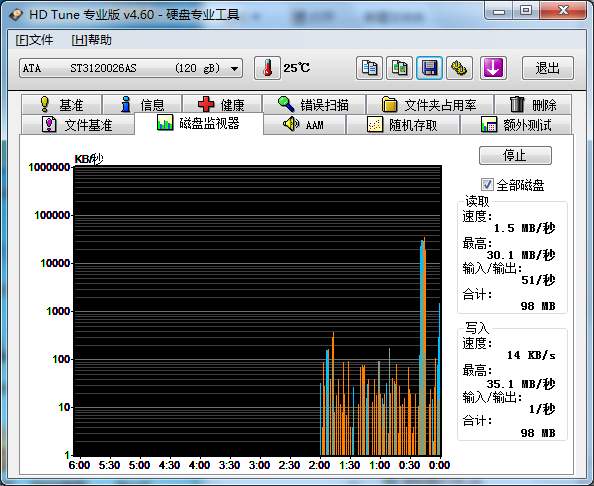594x486 pixels.
Task: Switch to the 错误扫描 tab
Action: pyautogui.click(x=314, y=105)
